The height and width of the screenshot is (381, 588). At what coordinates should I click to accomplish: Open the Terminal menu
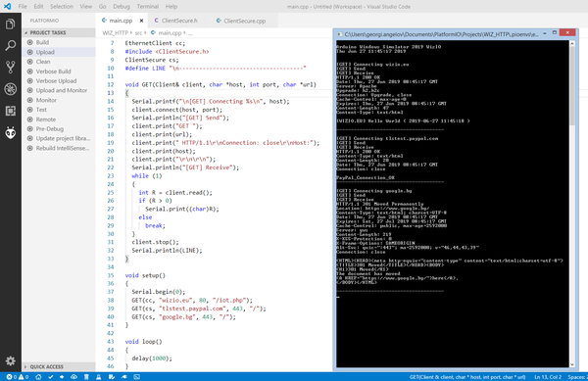coord(147,7)
